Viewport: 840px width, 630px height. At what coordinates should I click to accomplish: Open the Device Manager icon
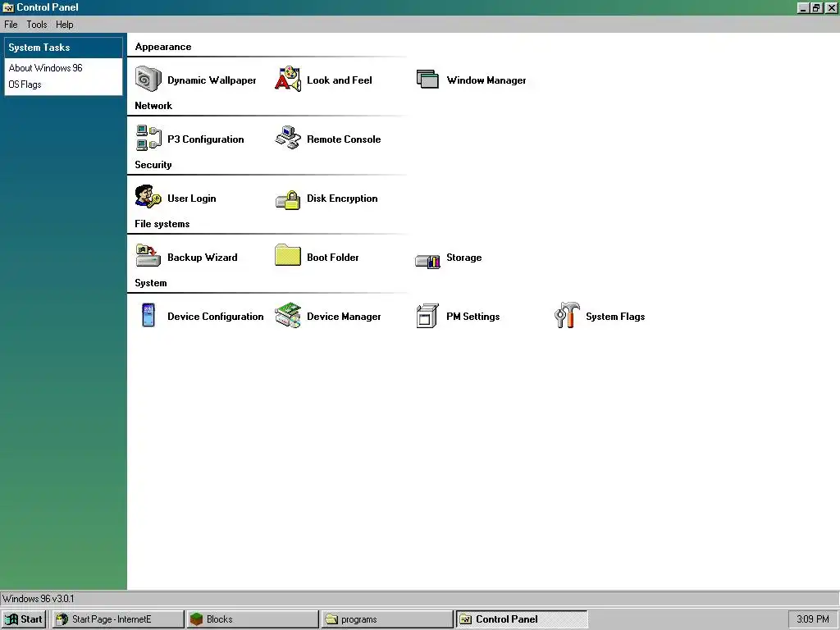pyautogui.click(x=288, y=315)
